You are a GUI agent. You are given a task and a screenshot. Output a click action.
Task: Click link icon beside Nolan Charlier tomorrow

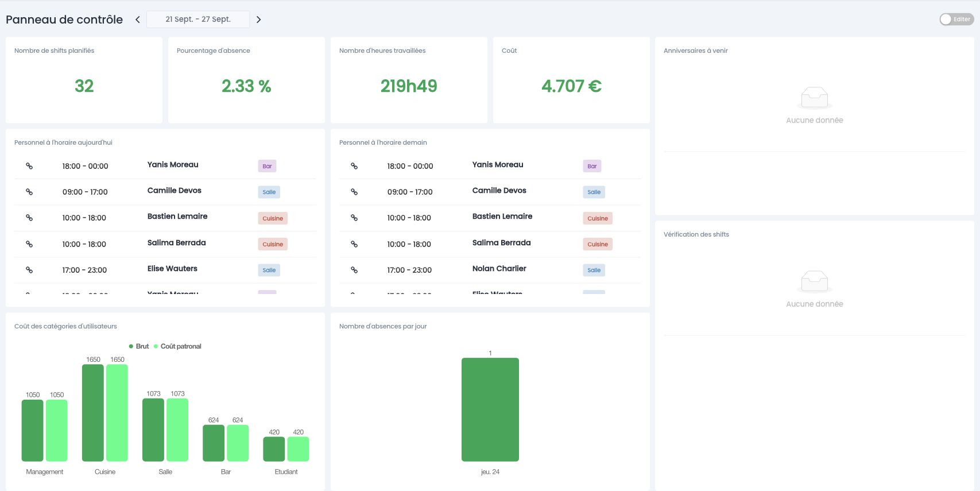pos(354,270)
